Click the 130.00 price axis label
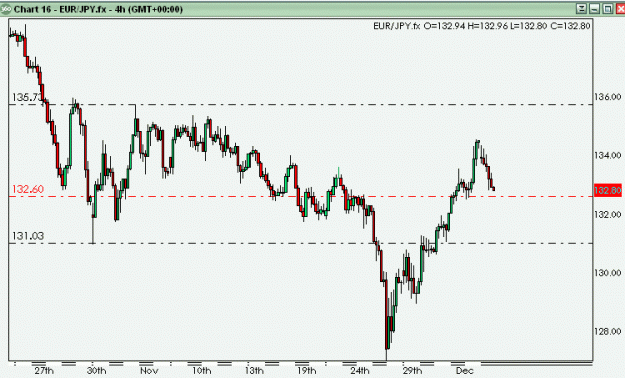Image resolution: width=625 pixels, height=378 pixels. click(x=607, y=273)
